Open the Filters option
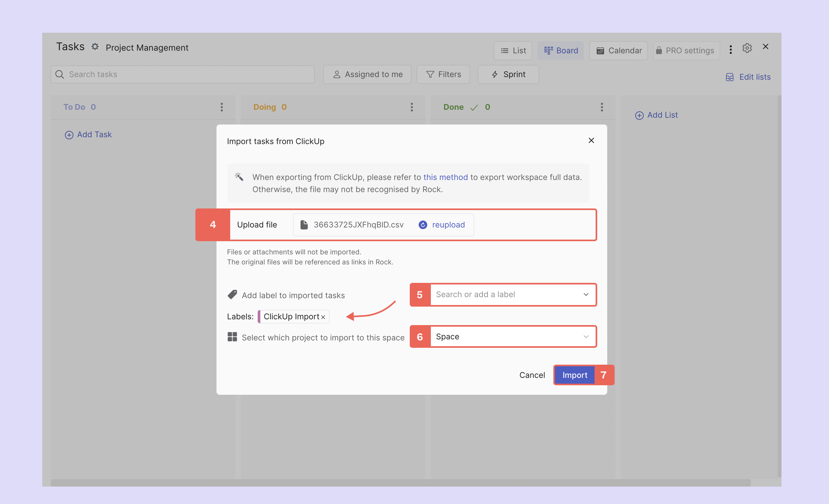This screenshot has width=829, height=504. tap(443, 74)
